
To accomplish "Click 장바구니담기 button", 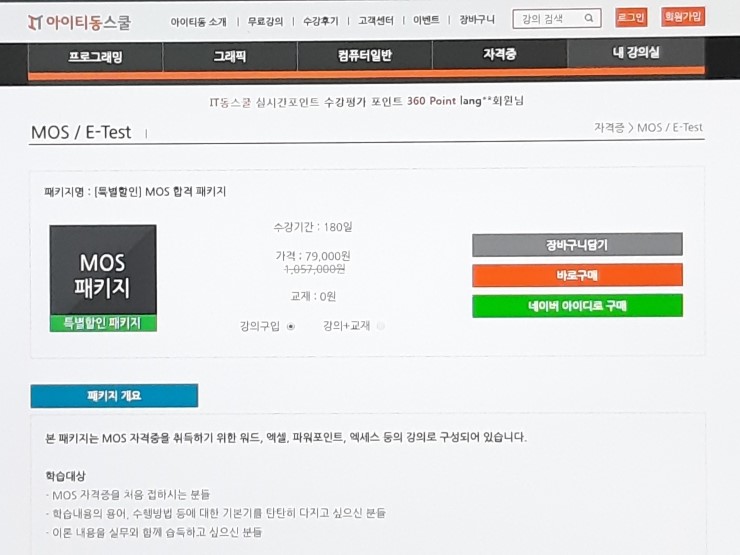I will tap(577, 244).
